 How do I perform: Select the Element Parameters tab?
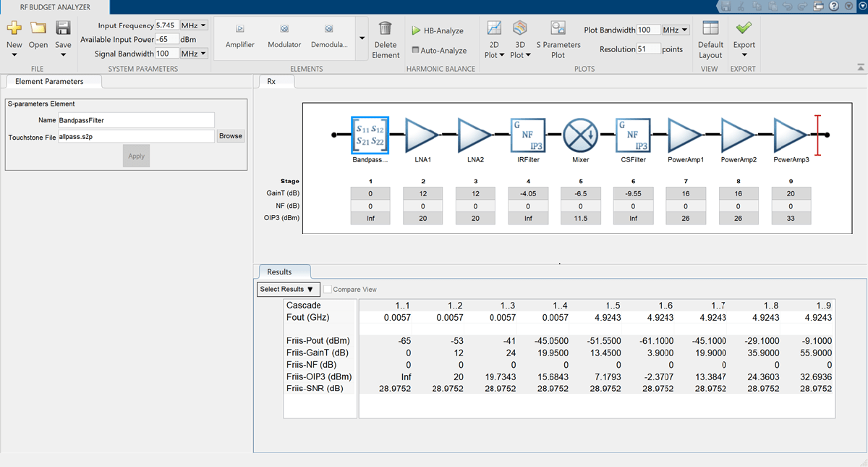tap(50, 82)
